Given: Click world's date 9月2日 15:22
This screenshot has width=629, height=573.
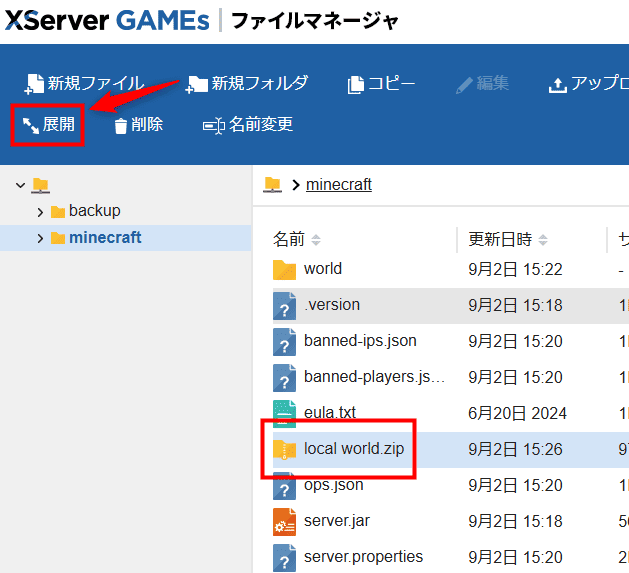Looking at the screenshot, I should 515,270.
